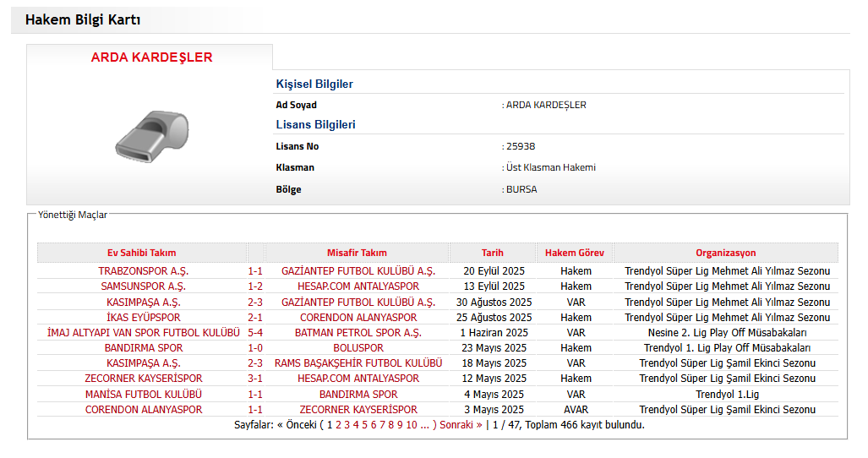The image size is (868, 458).
Task: Open RAMS BAŞAKŞEHİR FUTBOL KULÜBÜ link
Action: click(358, 363)
